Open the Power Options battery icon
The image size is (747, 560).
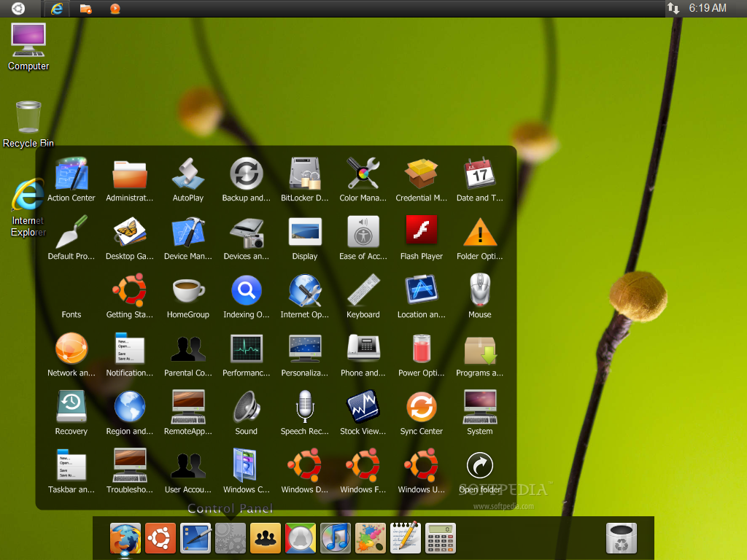(x=421, y=349)
